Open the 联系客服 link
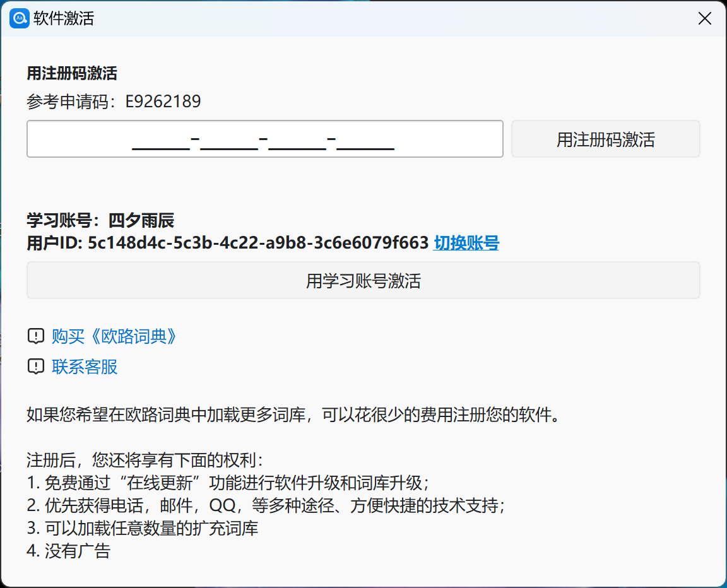This screenshot has width=727, height=588. [x=85, y=367]
